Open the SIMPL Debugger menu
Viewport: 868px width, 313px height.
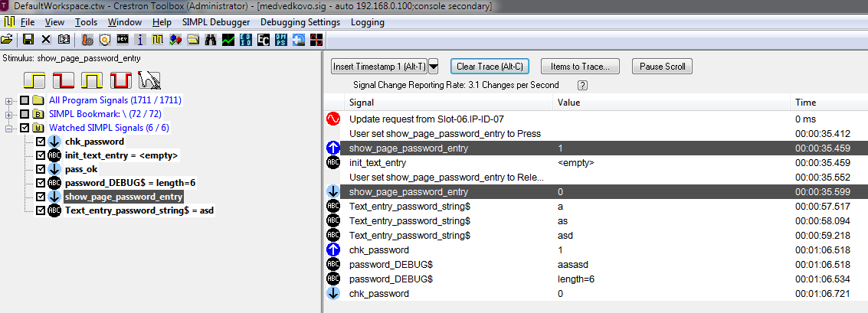point(216,22)
